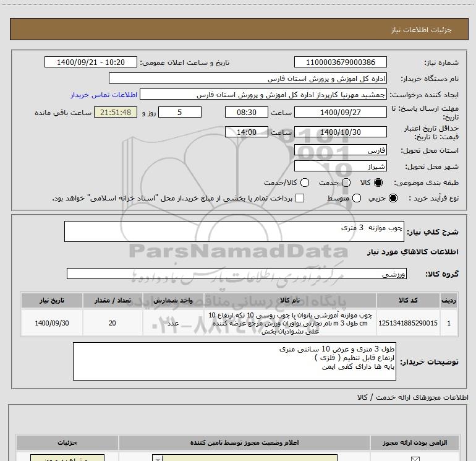Click the ردیف column header
Screen dimensions: 476x461
tap(449, 301)
